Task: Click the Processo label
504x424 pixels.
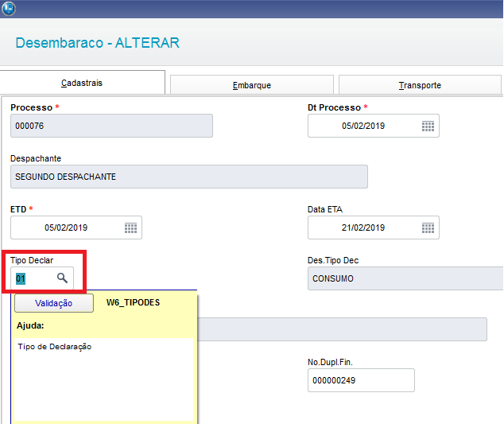Action: point(32,107)
